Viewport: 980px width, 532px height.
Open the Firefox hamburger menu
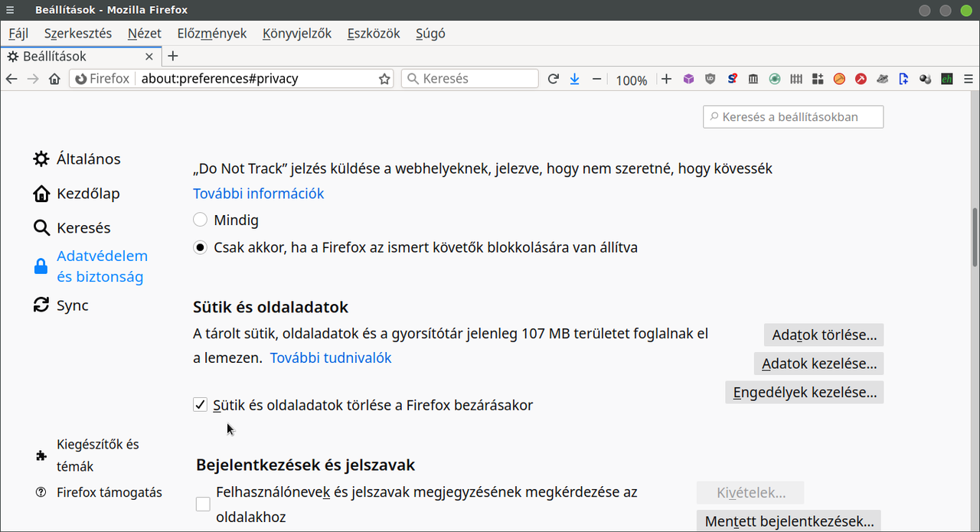click(969, 79)
